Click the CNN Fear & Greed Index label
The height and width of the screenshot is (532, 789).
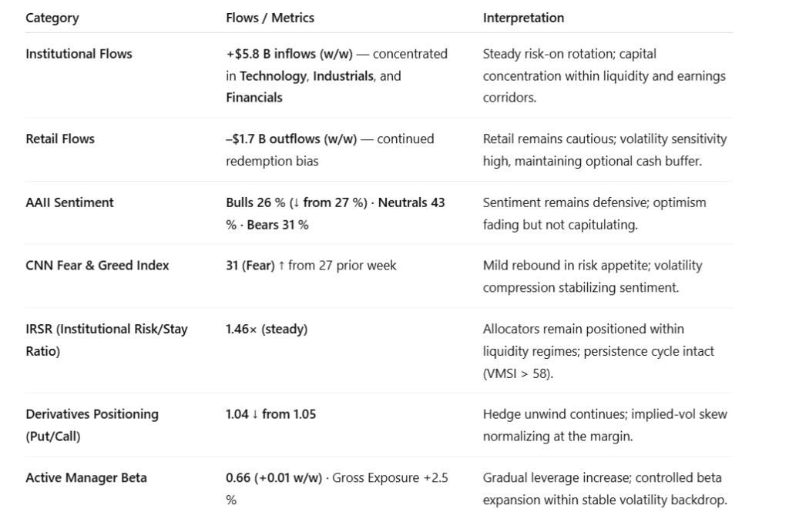tap(97, 266)
